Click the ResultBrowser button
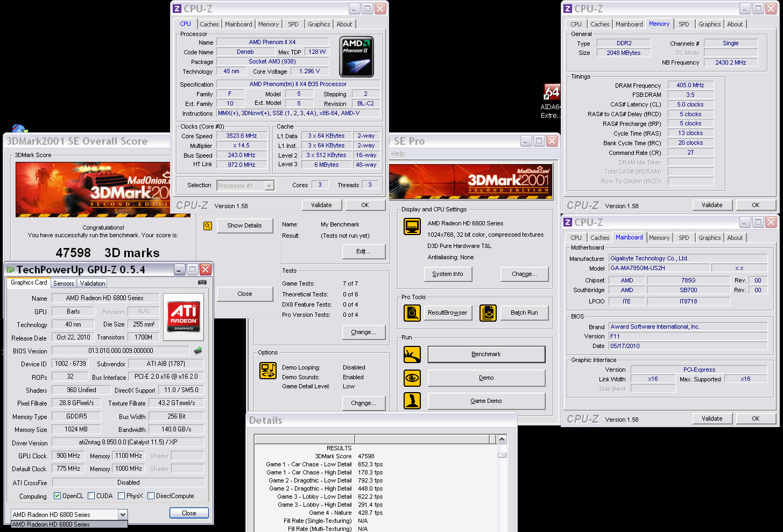 coord(447,313)
